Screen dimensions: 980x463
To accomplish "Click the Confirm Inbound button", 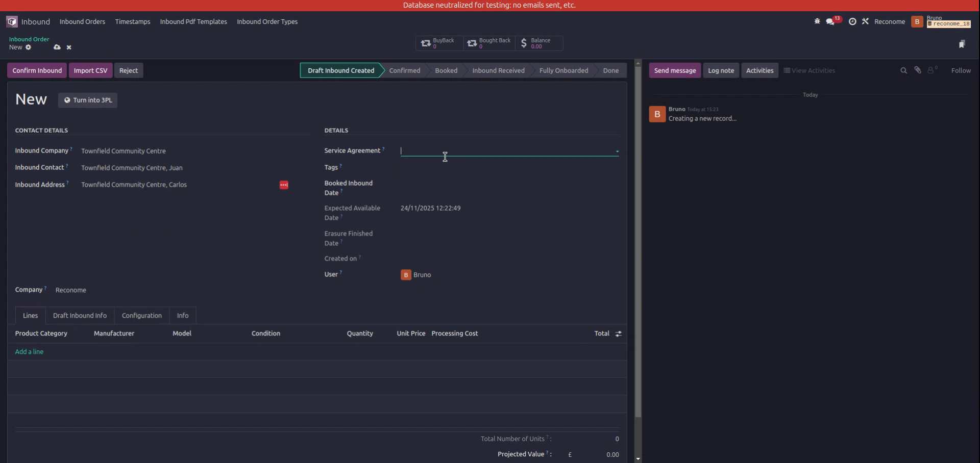I will pos(36,70).
